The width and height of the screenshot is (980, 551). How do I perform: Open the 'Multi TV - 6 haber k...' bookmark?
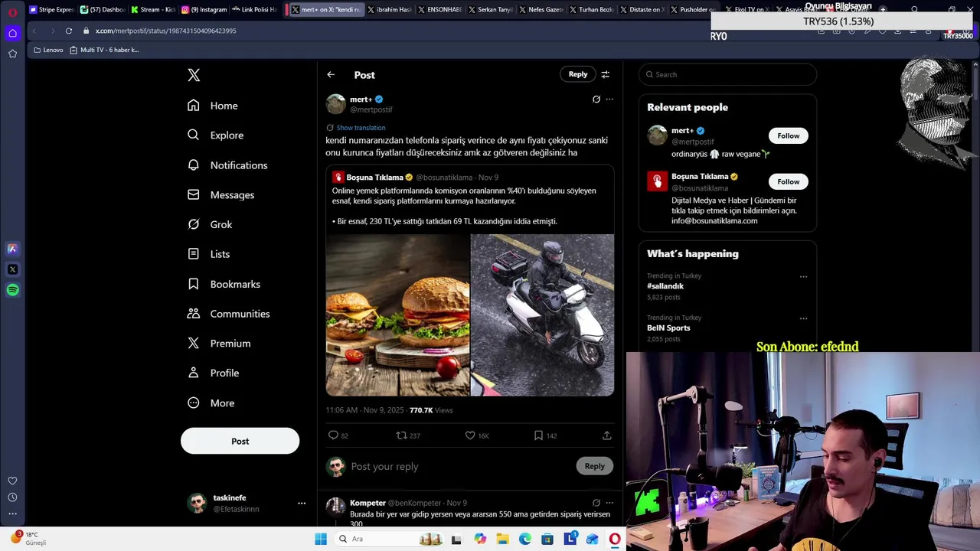coord(104,50)
